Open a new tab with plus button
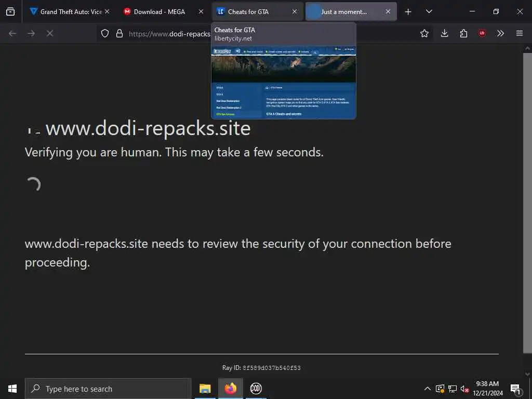532x399 pixels. (x=408, y=12)
